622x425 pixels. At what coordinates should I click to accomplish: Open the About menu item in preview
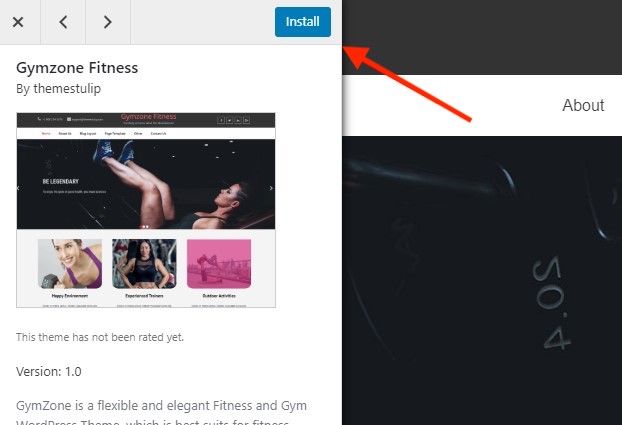click(x=583, y=106)
